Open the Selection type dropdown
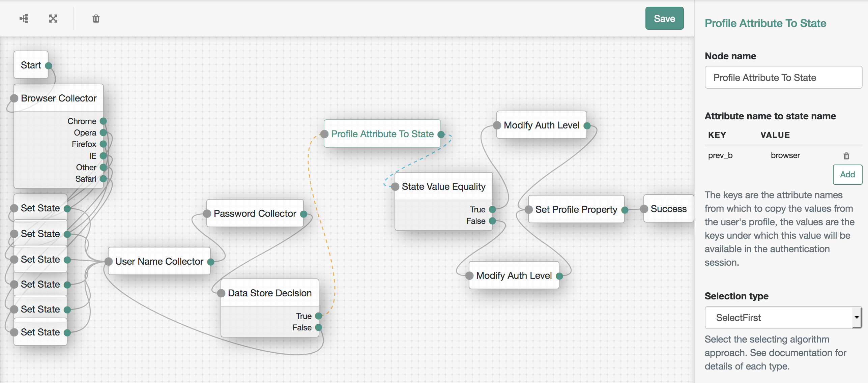Screen dimensions: 868x383 click(x=779, y=318)
